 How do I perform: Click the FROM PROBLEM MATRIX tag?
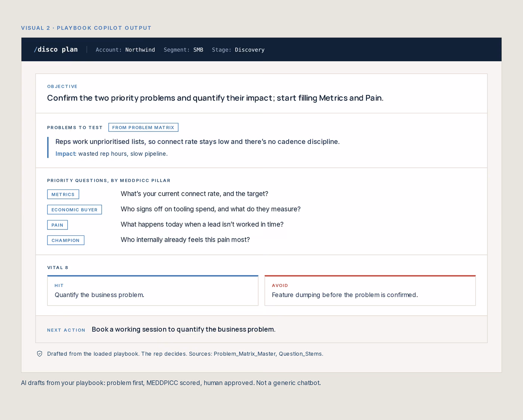tap(143, 127)
